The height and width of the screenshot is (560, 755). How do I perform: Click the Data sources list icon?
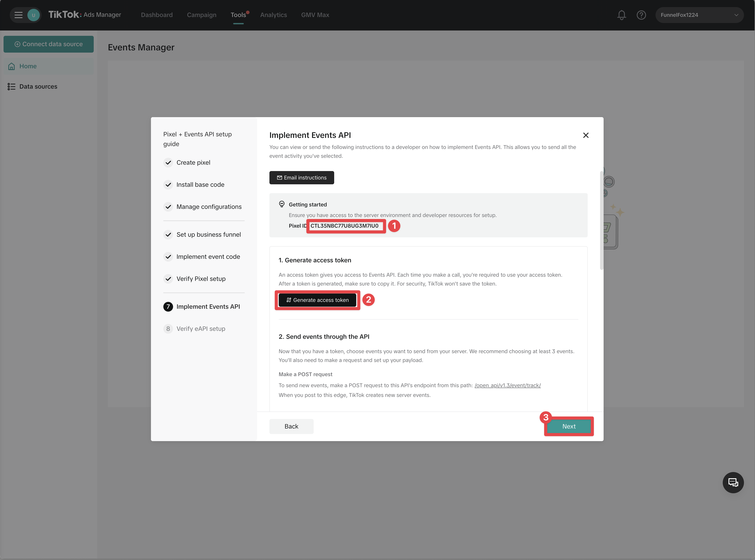click(11, 87)
